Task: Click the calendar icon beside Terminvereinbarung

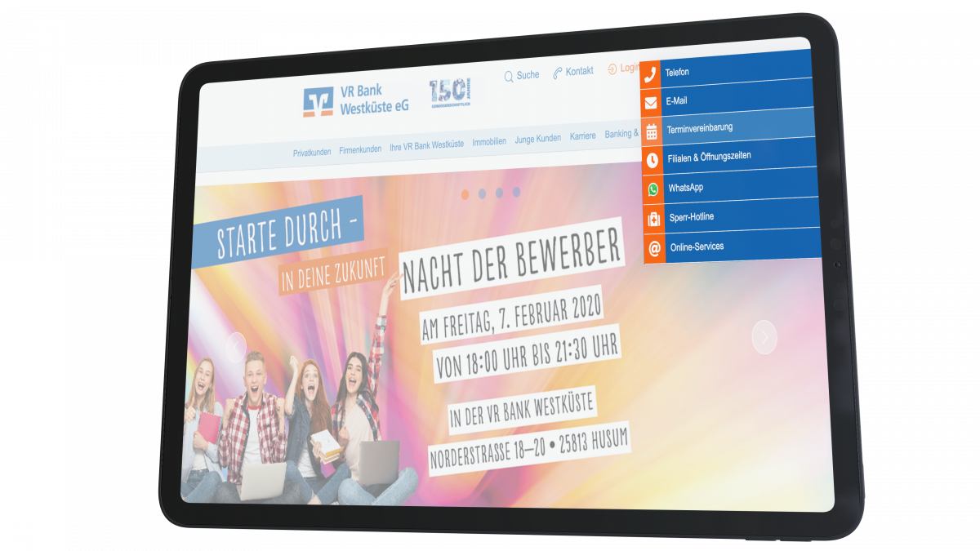Action: [652, 131]
